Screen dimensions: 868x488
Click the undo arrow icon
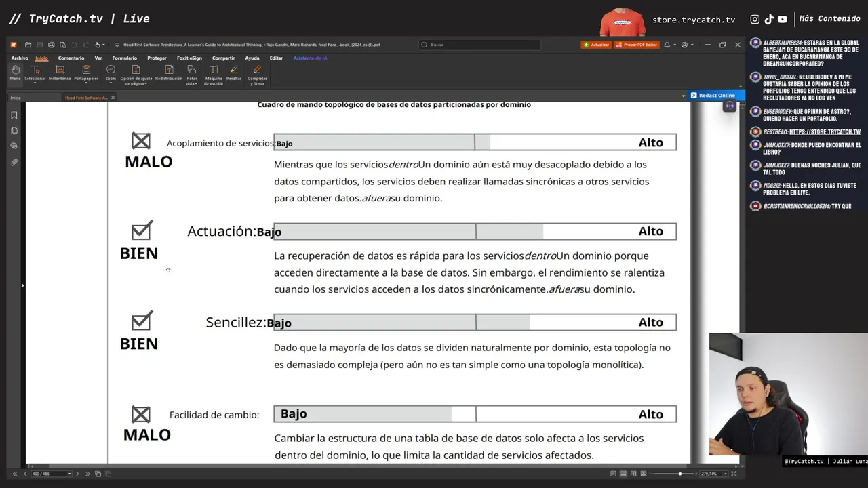coord(74,45)
